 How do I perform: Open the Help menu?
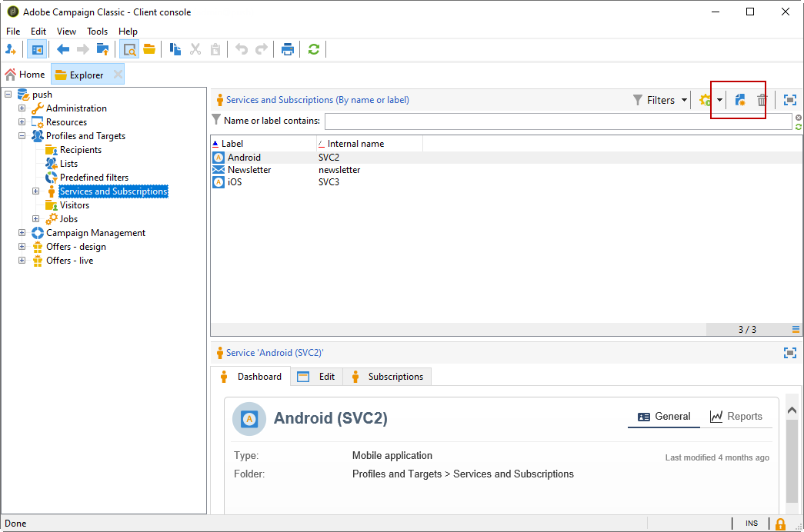128,32
